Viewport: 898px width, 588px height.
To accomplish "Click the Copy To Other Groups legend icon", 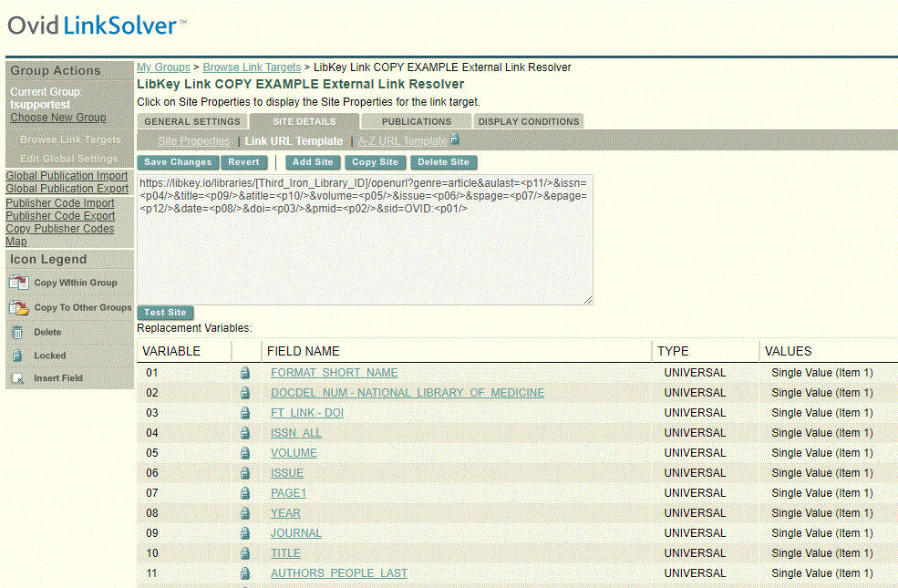I will click(x=19, y=307).
